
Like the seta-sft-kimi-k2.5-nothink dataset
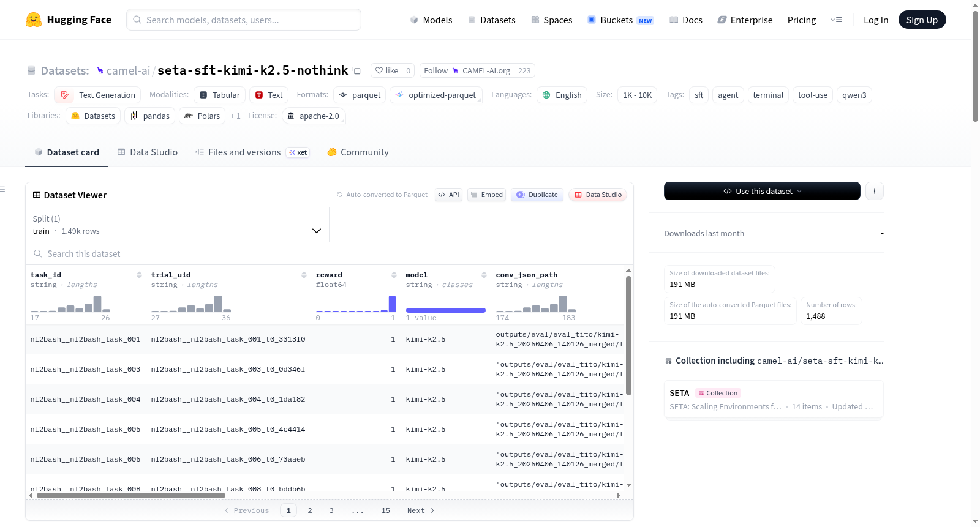click(386, 70)
